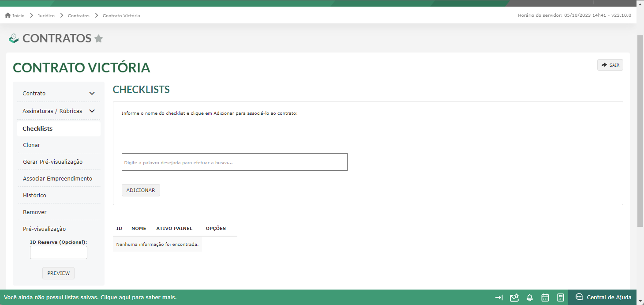Image resolution: width=644 pixels, height=305 pixels.
Task: Click the SAIR button
Action: coord(610,65)
